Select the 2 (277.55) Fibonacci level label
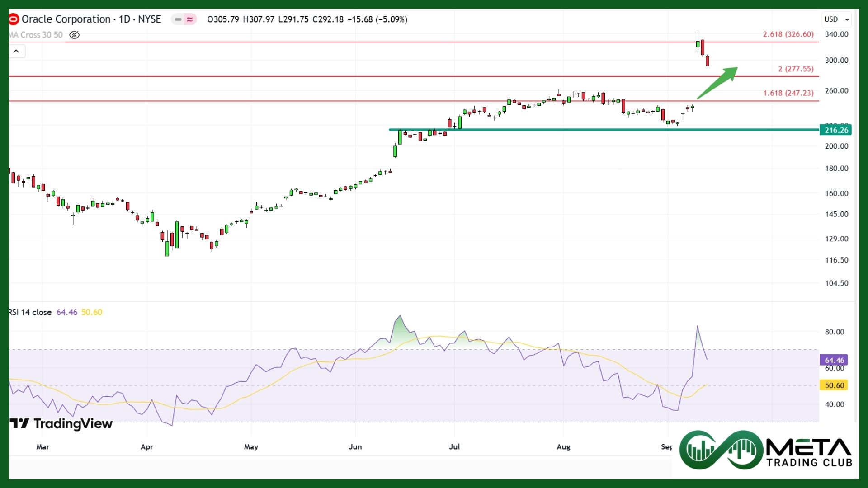Image resolution: width=868 pixels, height=488 pixels. click(x=796, y=69)
